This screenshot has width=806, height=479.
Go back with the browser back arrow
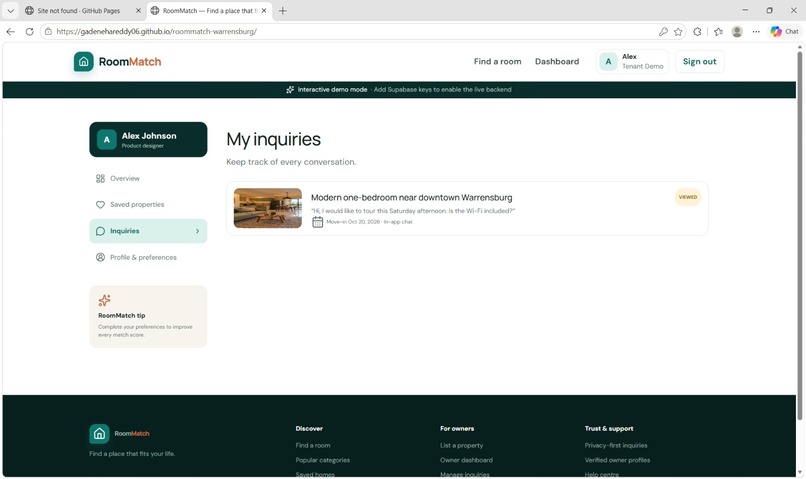click(x=11, y=31)
